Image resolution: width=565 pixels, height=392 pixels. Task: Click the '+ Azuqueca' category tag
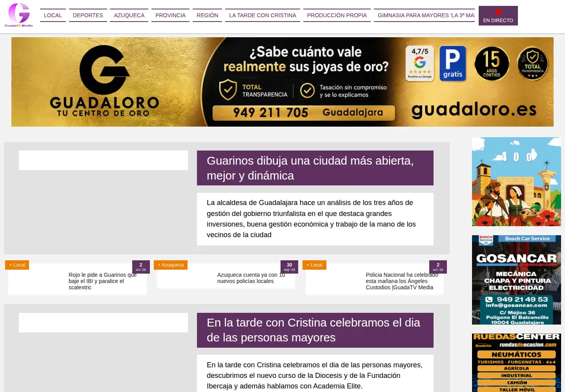171,265
